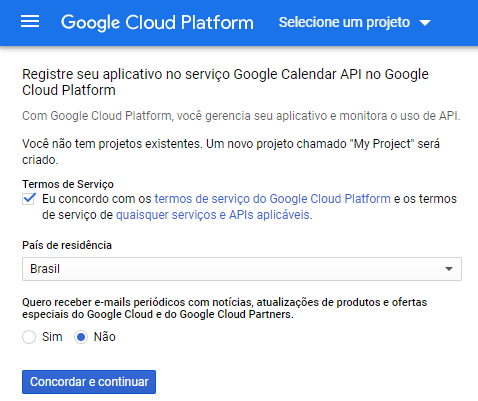Click the Sim label text

tap(52, 337)
